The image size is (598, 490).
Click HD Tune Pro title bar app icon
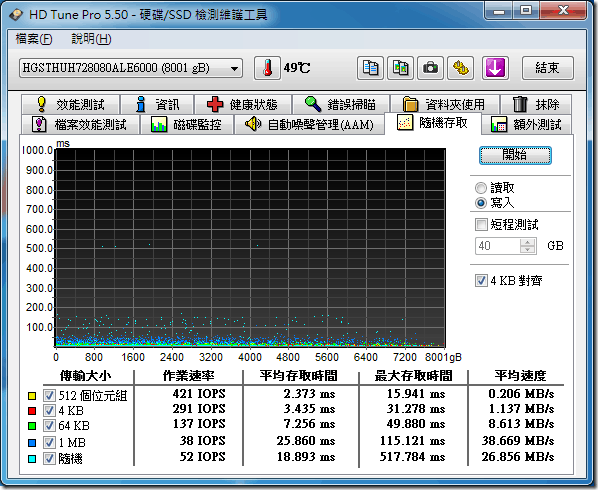16,15
